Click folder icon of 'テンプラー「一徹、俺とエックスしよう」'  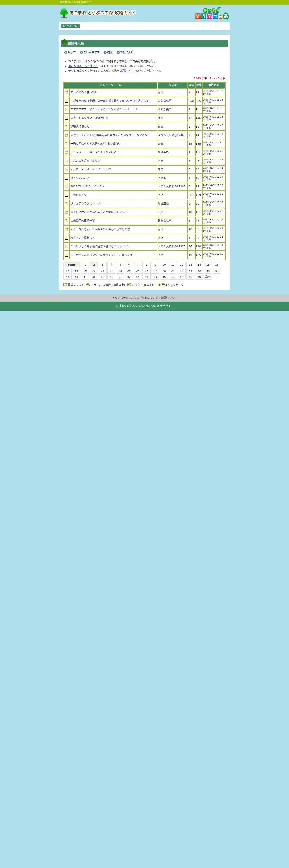[67, 152]
